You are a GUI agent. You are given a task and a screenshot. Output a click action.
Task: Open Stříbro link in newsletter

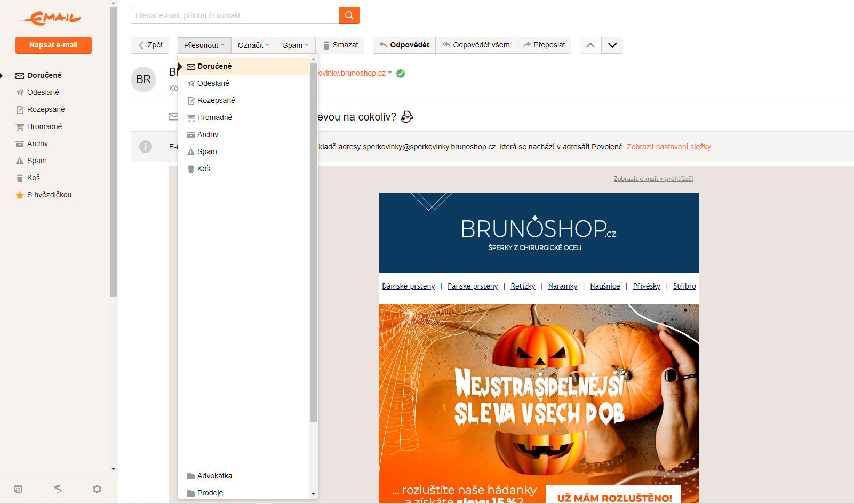point(684,286)
